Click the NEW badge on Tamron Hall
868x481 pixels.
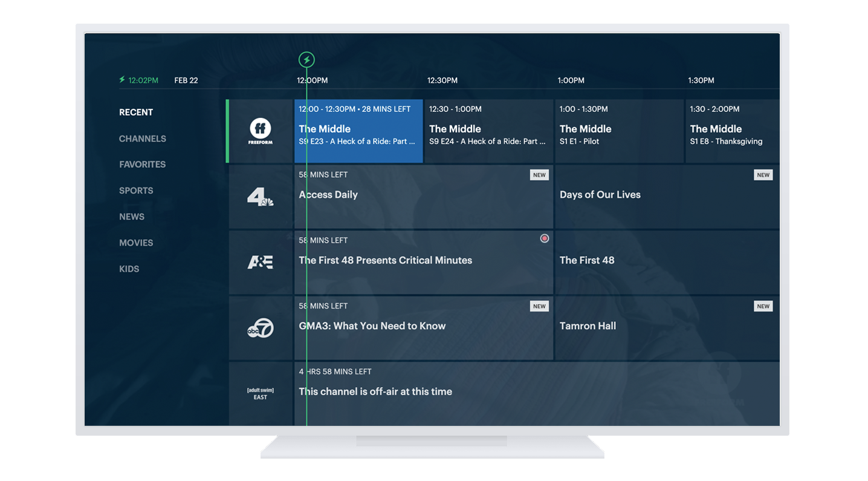tap(763, 306)
